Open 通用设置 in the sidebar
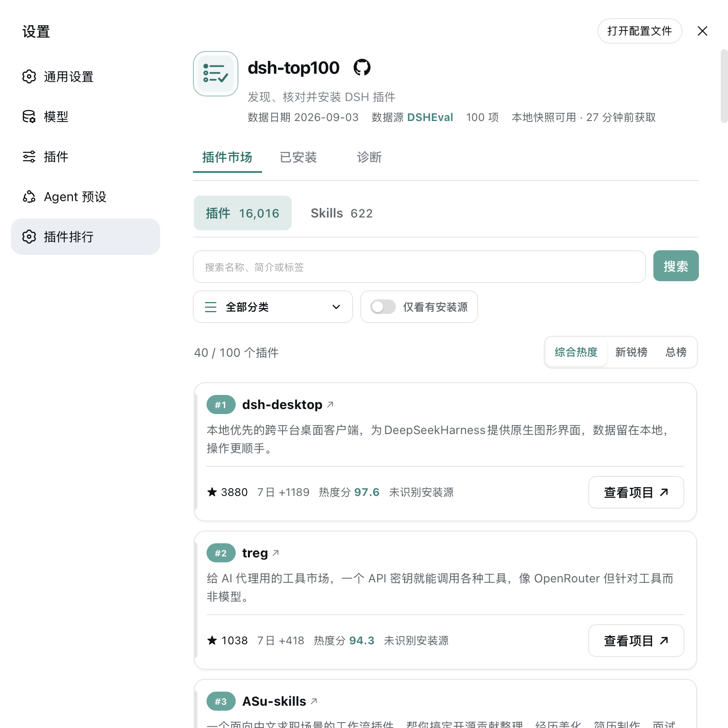The image size is (728, 728). tap(86, 76)
